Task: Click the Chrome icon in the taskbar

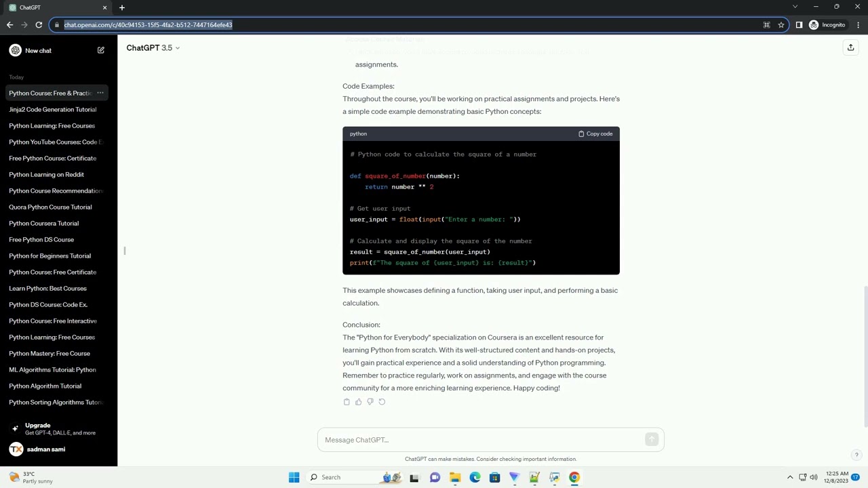Action: (574, 477)
